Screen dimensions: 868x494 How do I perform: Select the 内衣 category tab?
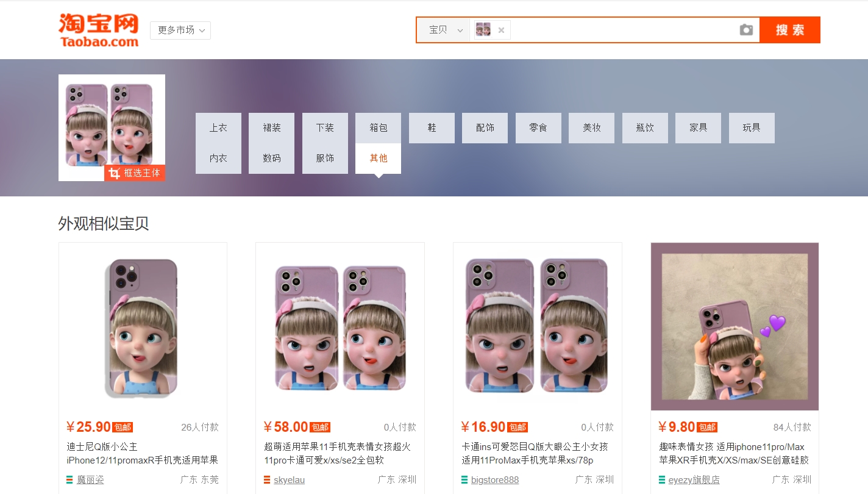tap(218, 159)
